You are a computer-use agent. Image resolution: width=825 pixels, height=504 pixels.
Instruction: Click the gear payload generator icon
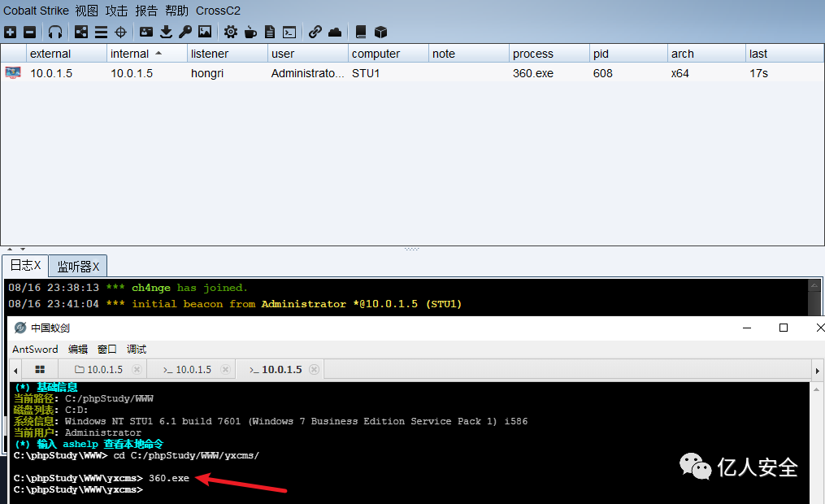click(x=231, y=32)
